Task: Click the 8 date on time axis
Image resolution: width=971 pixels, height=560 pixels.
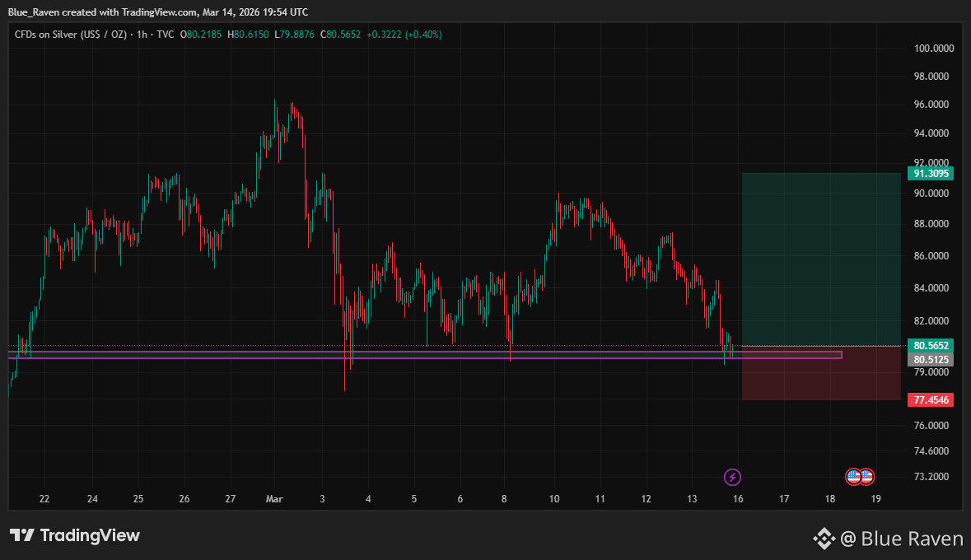Action: 504,499
